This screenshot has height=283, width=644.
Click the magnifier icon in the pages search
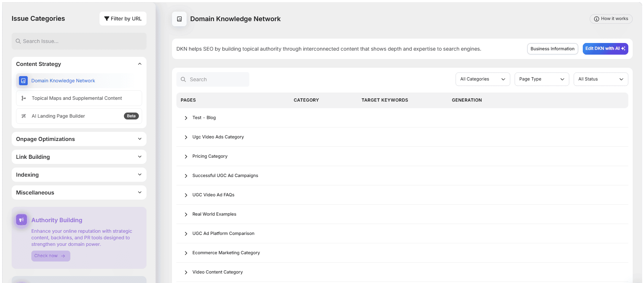coord(183,79)
